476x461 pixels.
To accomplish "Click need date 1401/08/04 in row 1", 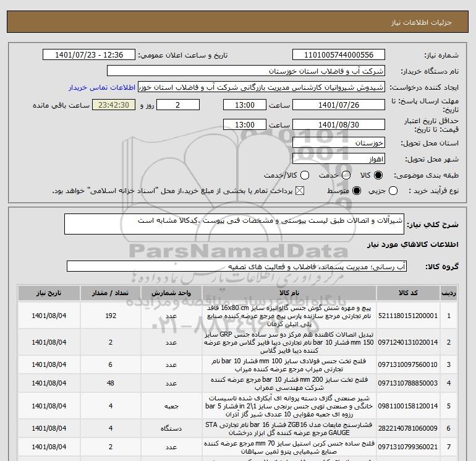I will [x=49, y=316].
